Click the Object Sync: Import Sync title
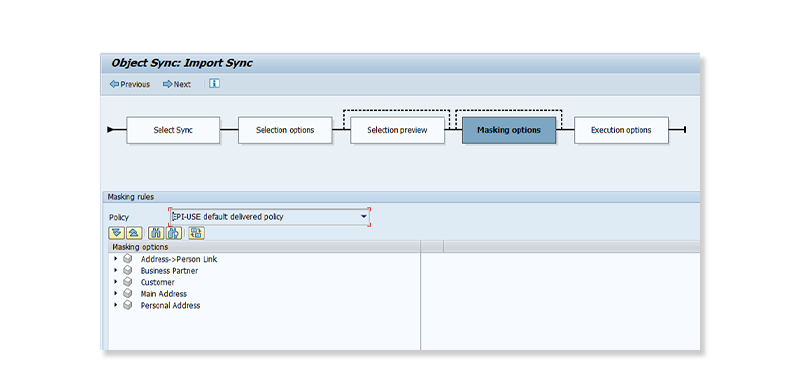Screen dimensions: 800x367 point(182,63)
